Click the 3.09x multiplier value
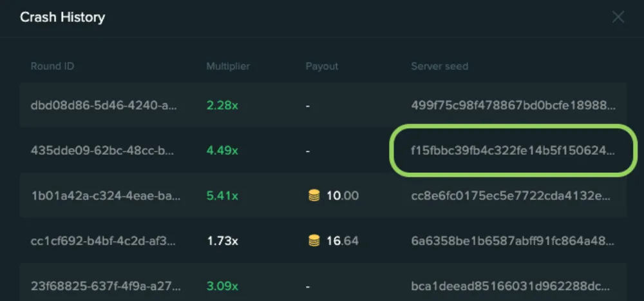The width and height of the screenshot is (644, 301). [x=222, y=286]
